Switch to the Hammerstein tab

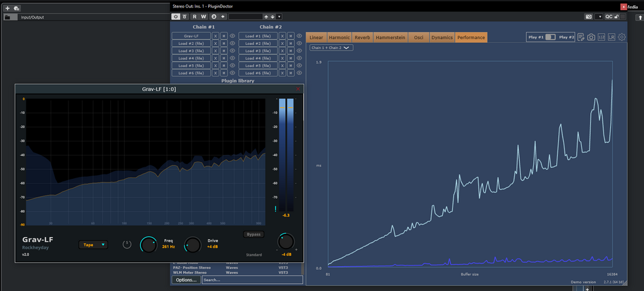(390, 37)
